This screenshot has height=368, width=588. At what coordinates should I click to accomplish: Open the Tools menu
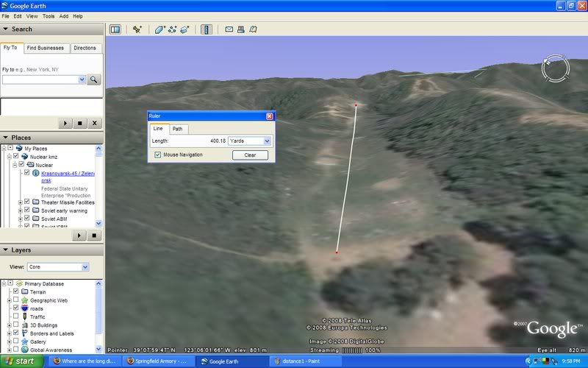pyautogui.click(x=49, y=16)
